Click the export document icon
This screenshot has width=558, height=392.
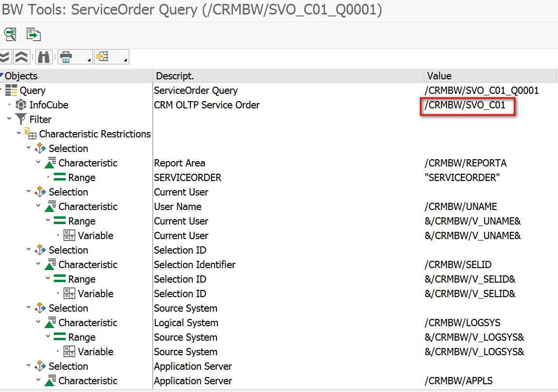pyautogui.click(x=33, y=34)
